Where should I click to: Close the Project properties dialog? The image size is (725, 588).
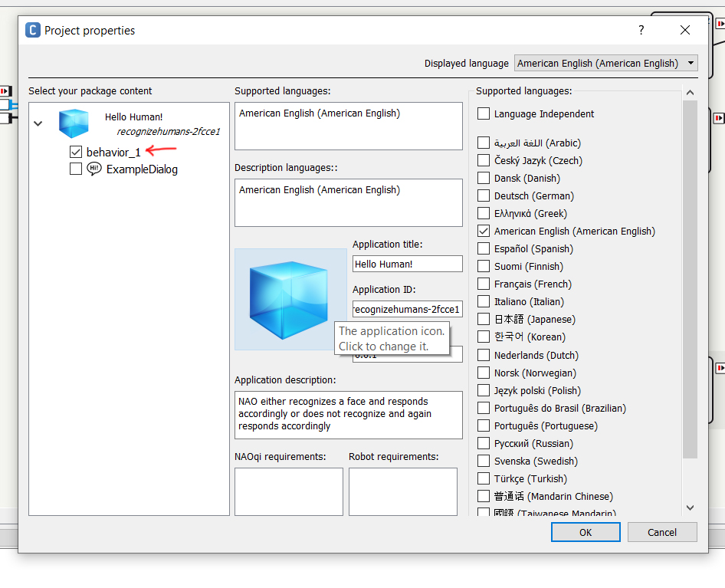pyautogui.click(x=685, y=30)
